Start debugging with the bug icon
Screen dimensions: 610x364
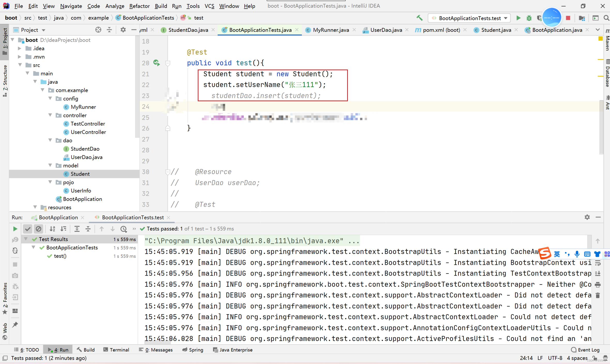click(529, 18)
